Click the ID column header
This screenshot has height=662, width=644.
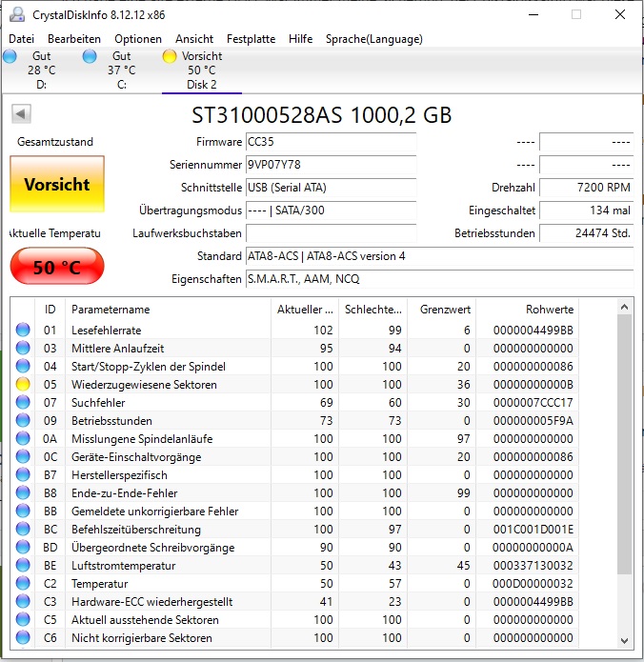50,310
